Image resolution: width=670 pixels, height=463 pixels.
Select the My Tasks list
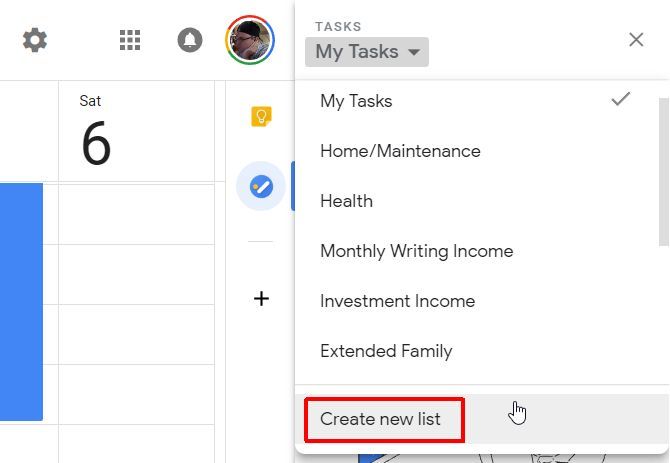pyautogui.click(x=356, y=101)
